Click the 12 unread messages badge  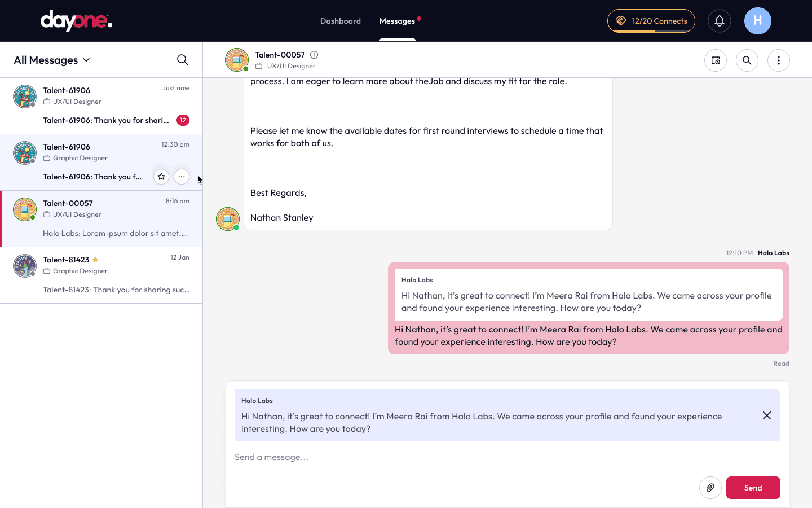click(x=183, y=120)
